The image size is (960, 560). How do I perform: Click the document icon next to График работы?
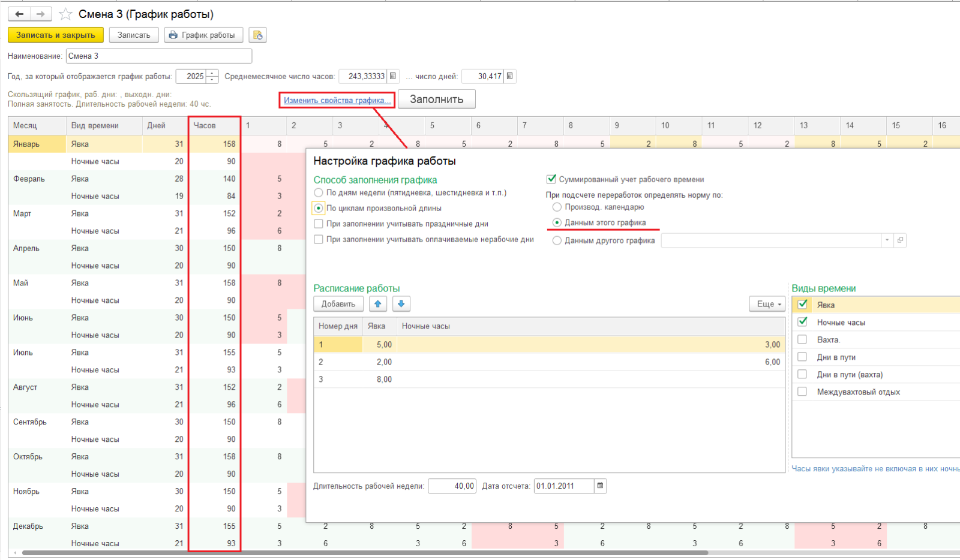(257, 35)
